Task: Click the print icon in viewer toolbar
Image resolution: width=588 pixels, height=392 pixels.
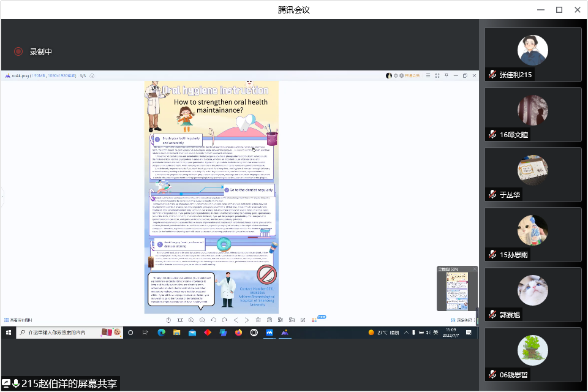Action: click(x=269, y=320)
